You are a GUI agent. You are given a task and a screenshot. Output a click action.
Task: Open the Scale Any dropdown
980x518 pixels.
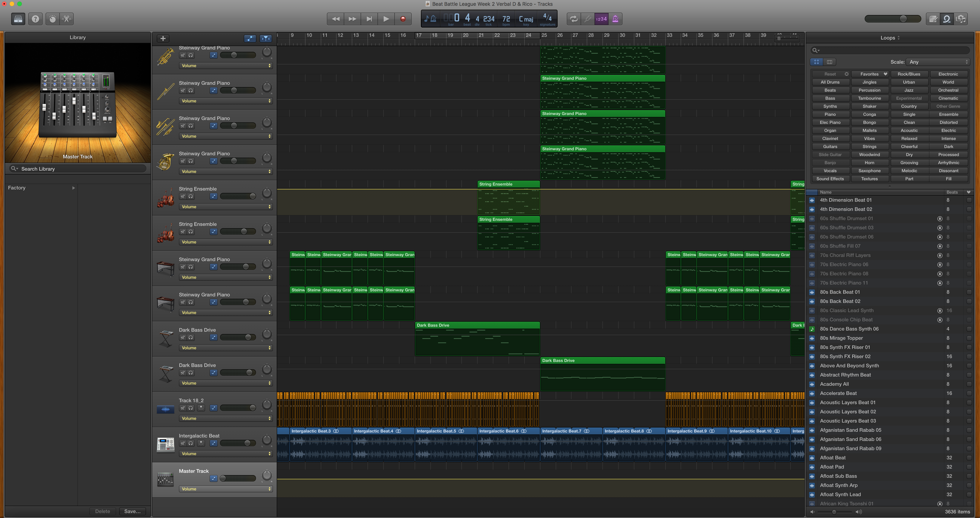click(x=938, y=62)
